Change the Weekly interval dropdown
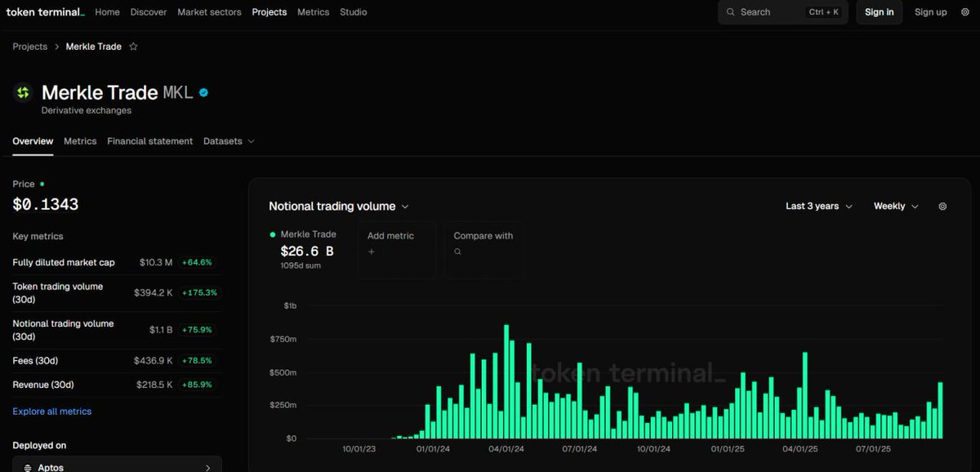This screenshot has height=472, width=980. [x=895, y=207]
